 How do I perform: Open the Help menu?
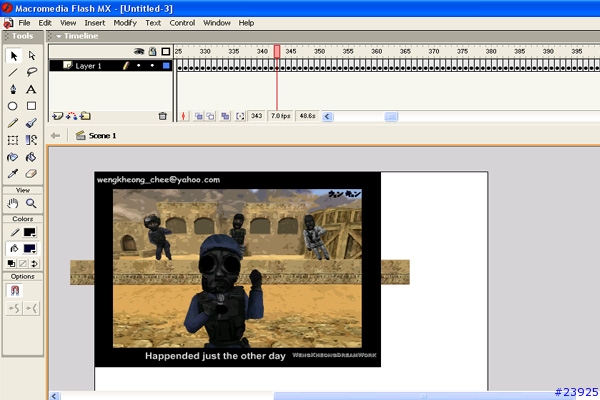coord(246,23)
